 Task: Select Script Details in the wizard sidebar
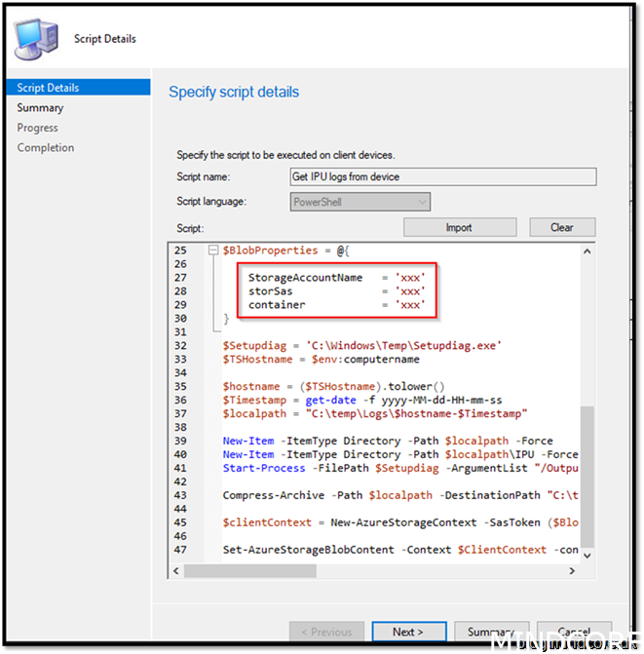tap(49, 88)
